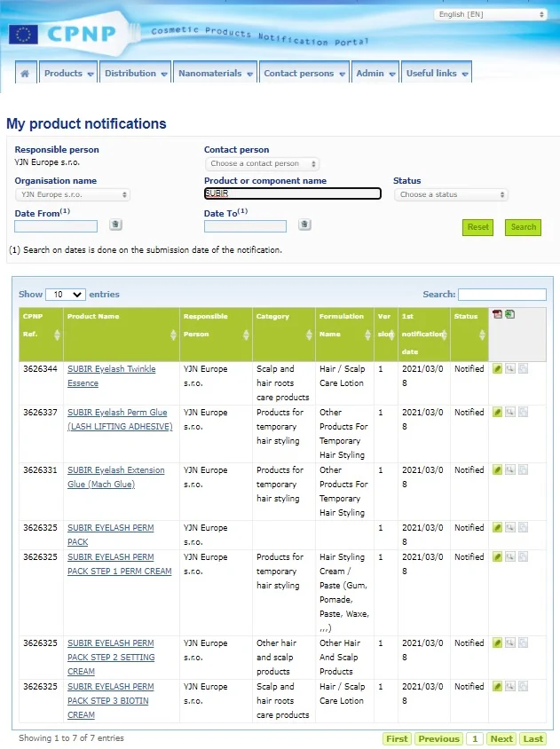The height and width of the screenshot is (749, 560).
Task: View SUBIR Eyelash Twinkle Essence details icon
Action: click(510, 369)
